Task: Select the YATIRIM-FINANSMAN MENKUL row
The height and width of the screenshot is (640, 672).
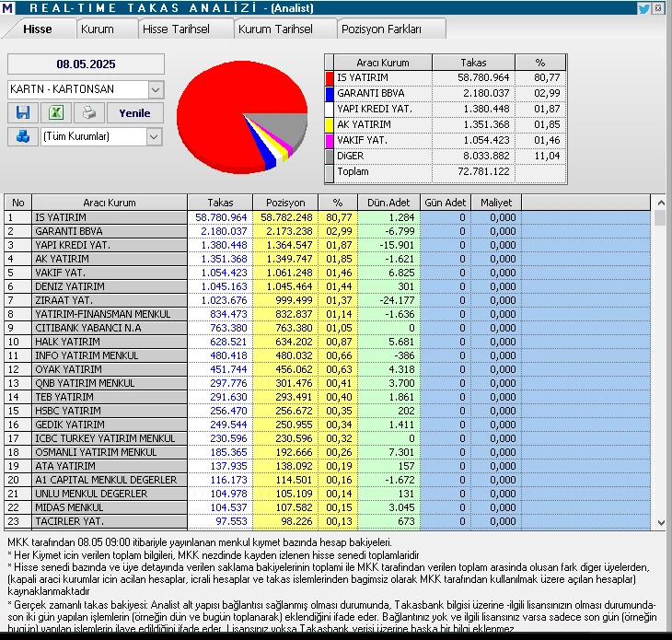Action: tap(328, 314)
